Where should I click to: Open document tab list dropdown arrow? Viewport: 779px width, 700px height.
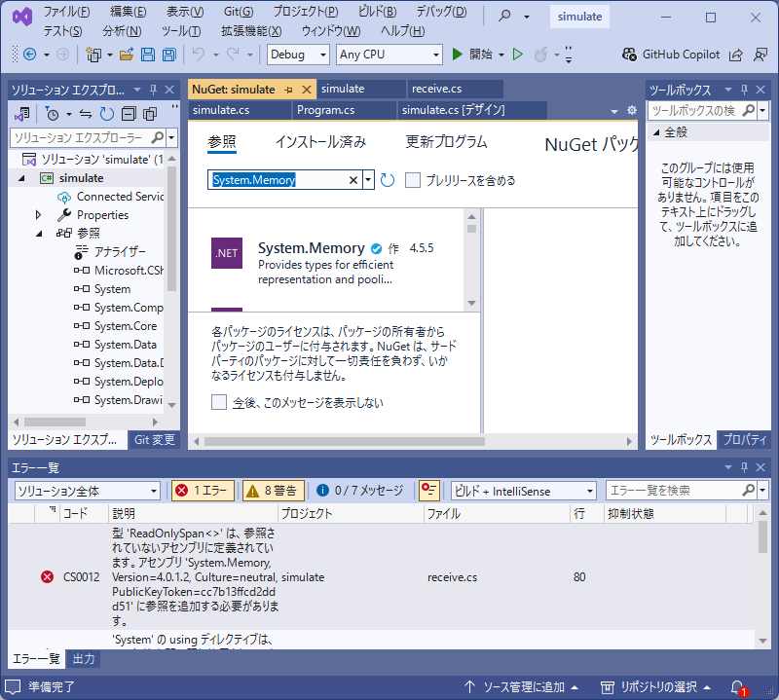coord(614,111)
